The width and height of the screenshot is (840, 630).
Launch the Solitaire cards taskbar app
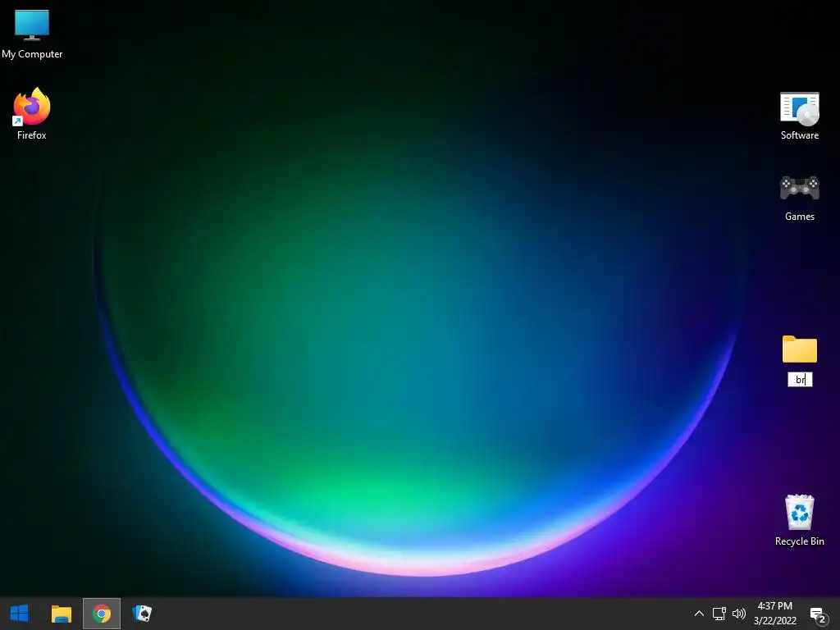[x=142, y=614]
